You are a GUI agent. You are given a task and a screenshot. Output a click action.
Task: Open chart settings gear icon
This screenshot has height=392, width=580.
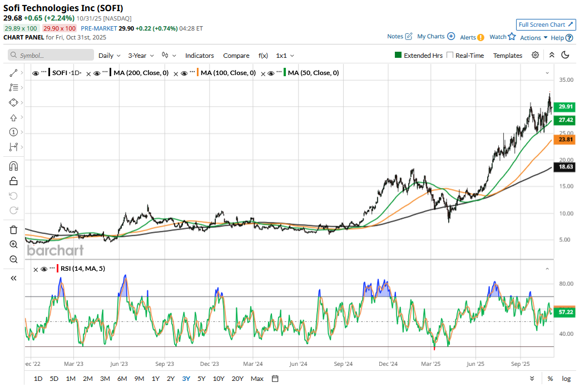(535, 55)
